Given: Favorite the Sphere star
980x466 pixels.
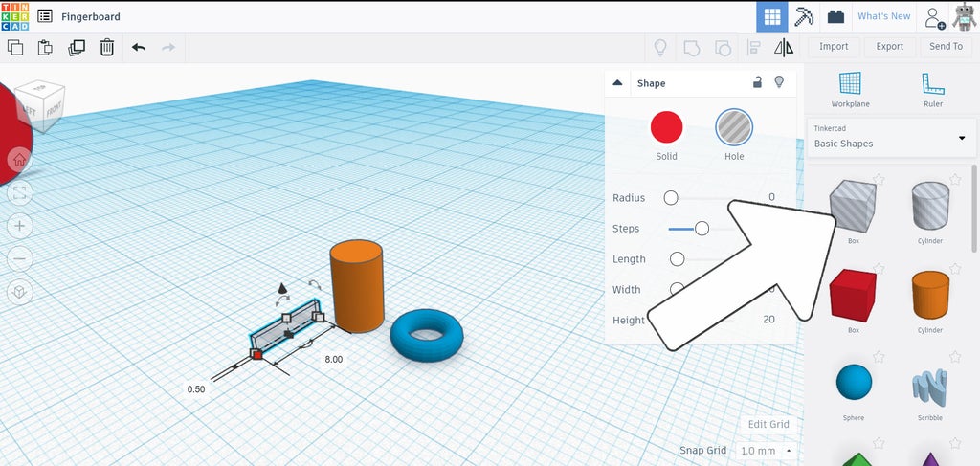Looking at the screenshot, I should tap(879, 357).
